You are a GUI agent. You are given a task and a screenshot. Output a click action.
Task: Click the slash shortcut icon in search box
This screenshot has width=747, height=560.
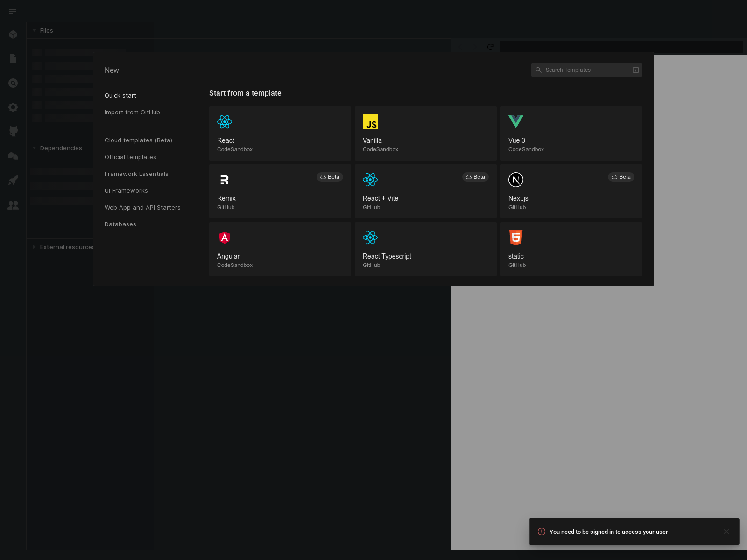point(636,70)
